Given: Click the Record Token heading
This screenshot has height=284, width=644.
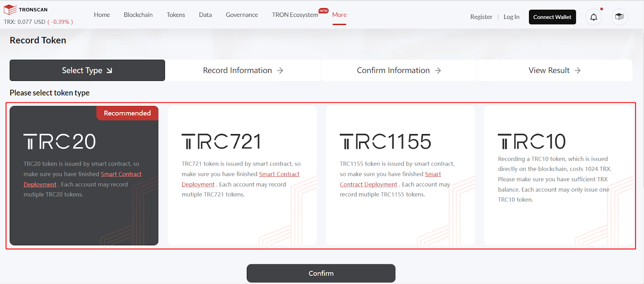Looking at the screenshot, I should (x=38, y=40).
